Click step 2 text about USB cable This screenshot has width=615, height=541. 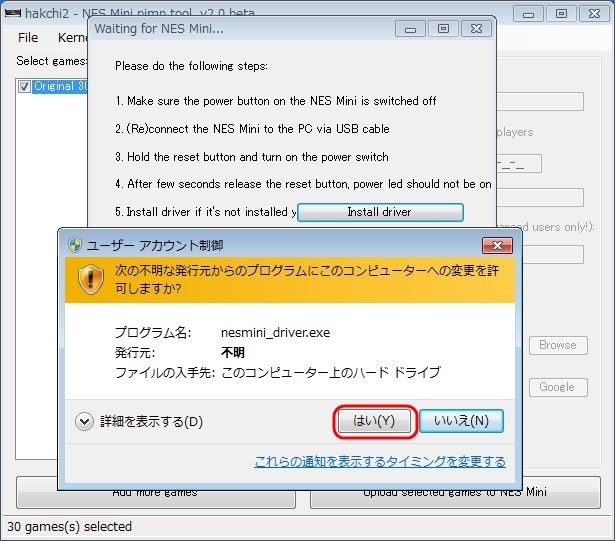pos(252,129)
